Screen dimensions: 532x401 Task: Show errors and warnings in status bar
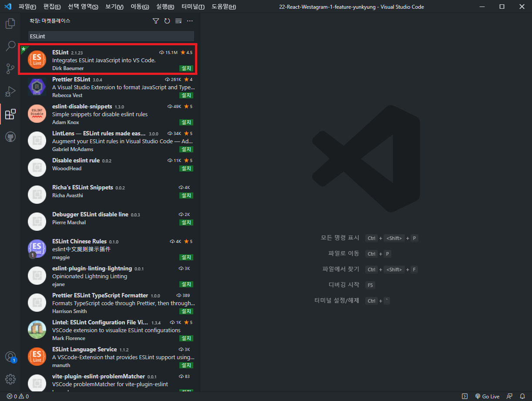[x=18, y=397]
